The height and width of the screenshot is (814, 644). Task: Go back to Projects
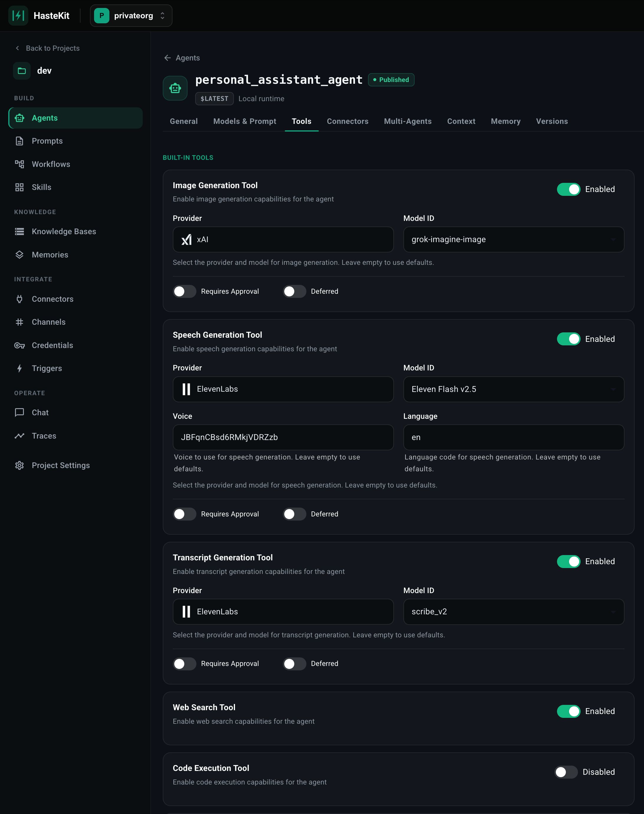coord(47,48)
